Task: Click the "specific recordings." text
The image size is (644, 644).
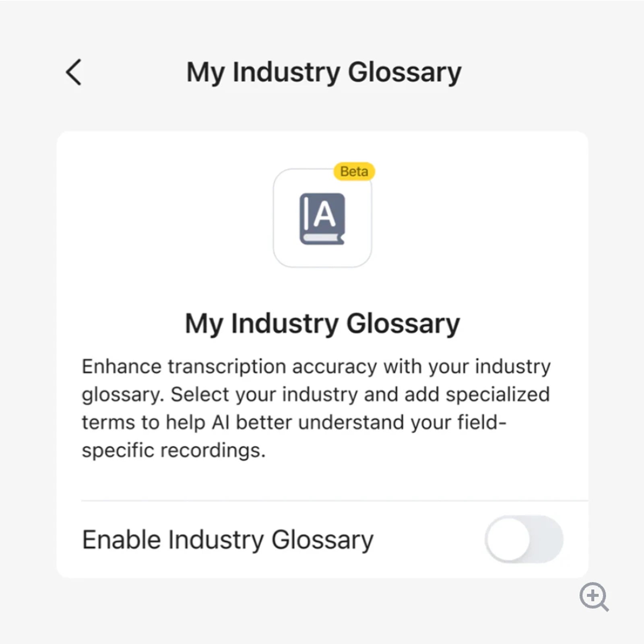Action: (x=174, y=450)
